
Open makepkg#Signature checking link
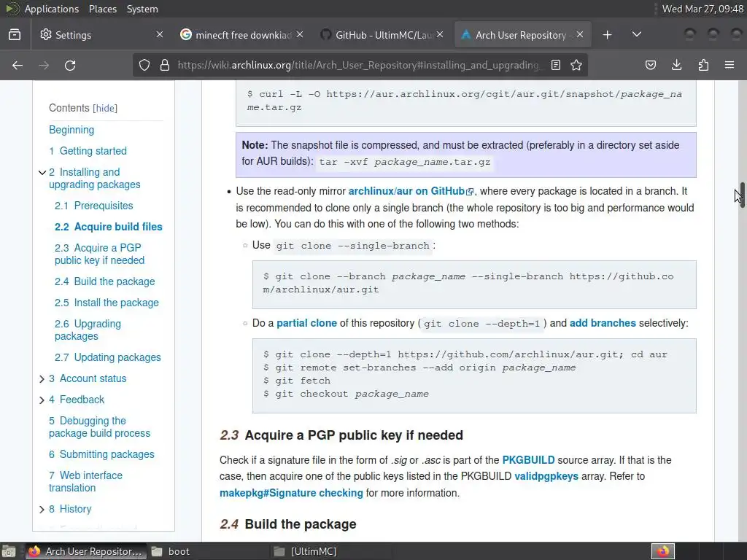(291, 493)
